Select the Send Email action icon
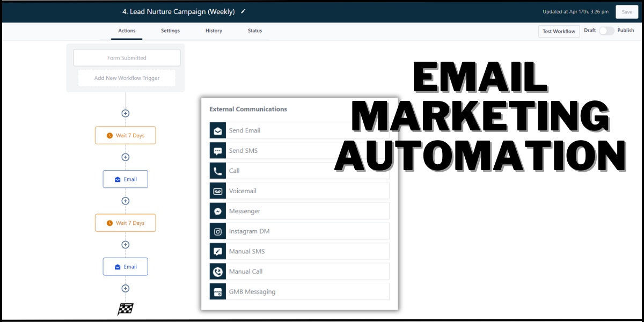 (x=217, y=130)
